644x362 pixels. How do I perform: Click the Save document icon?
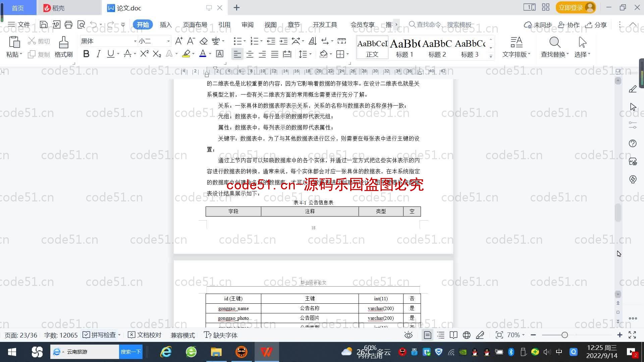[x=44, y=24]
